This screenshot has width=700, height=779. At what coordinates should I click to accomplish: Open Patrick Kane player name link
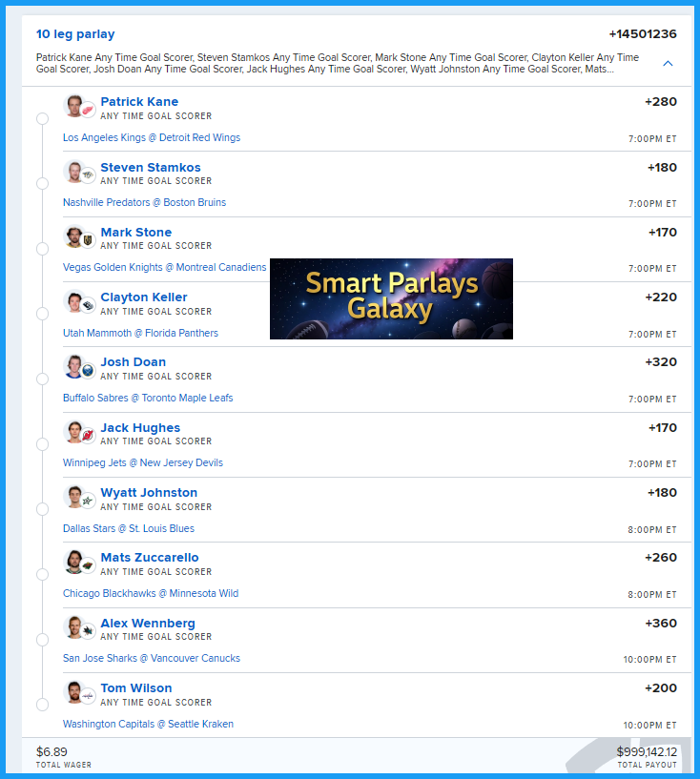139,102
